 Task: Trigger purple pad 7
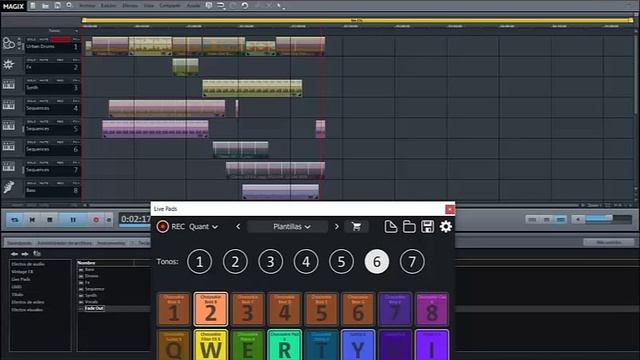click(395, 309)
